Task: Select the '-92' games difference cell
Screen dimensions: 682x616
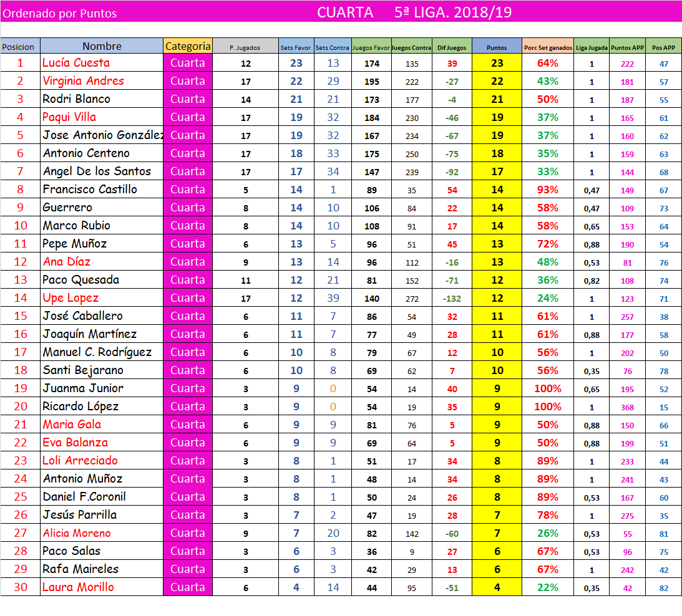Action: coord(452,172)
